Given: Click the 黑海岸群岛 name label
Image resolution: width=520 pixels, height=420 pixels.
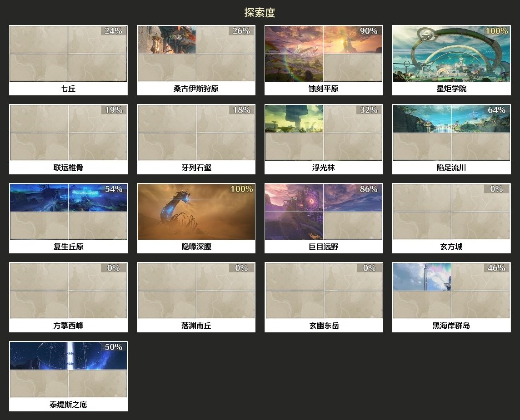Looking at the screenshot, I should [451, 326].
